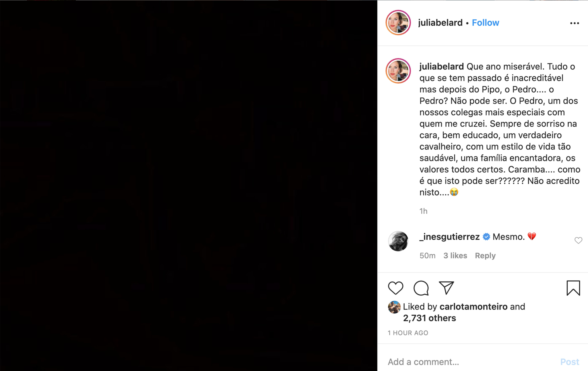Open the _inesgutierrez commenter avatar

click(x=398, y=241)
